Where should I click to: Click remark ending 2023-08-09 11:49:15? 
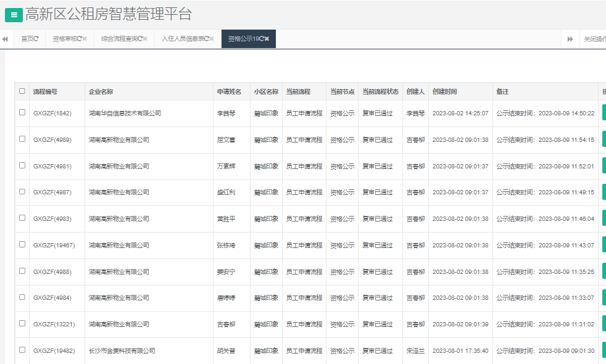coord(546,192)
